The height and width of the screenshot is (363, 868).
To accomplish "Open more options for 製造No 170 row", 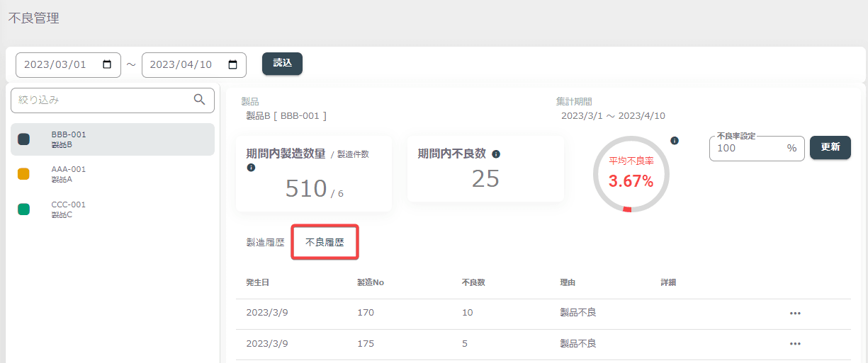I will coord(795,313).
